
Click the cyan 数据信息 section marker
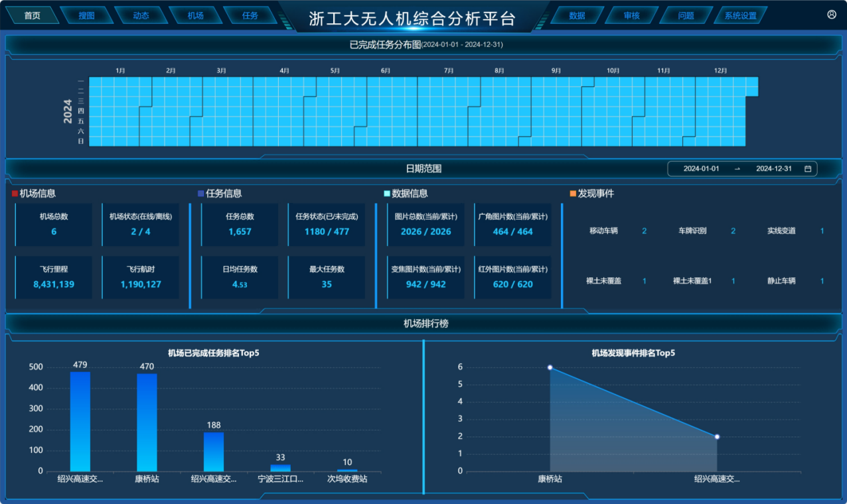point(387,194)
